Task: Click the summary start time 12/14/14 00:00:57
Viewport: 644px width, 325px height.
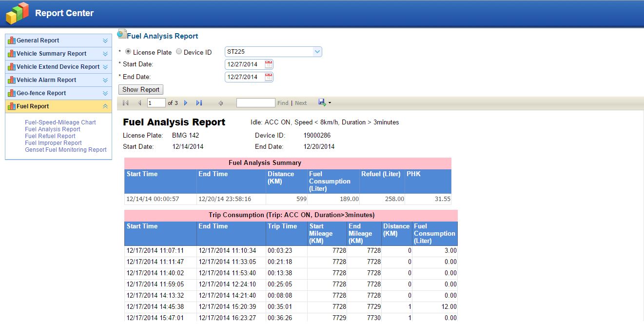Action: (153, 199)
